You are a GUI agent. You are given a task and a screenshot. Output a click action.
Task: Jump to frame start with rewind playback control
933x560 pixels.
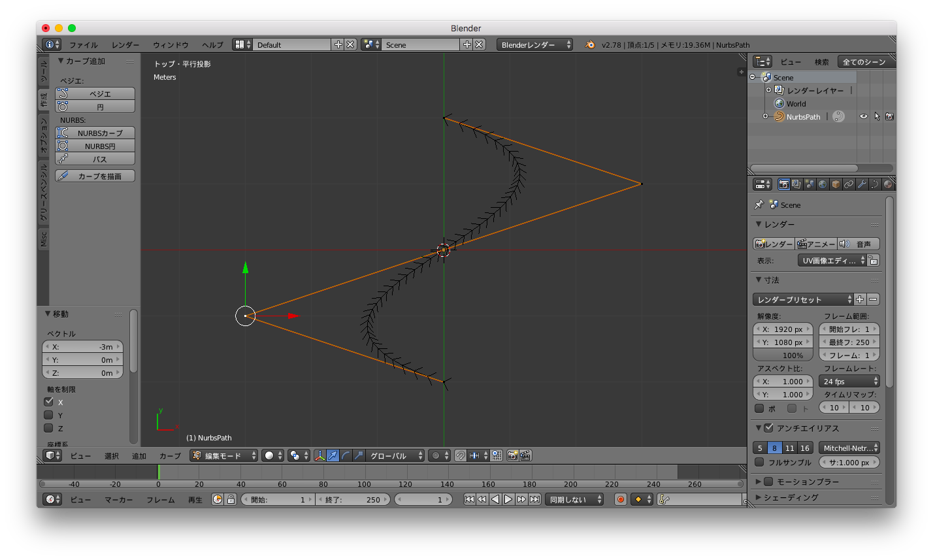(x=469, y=499)
